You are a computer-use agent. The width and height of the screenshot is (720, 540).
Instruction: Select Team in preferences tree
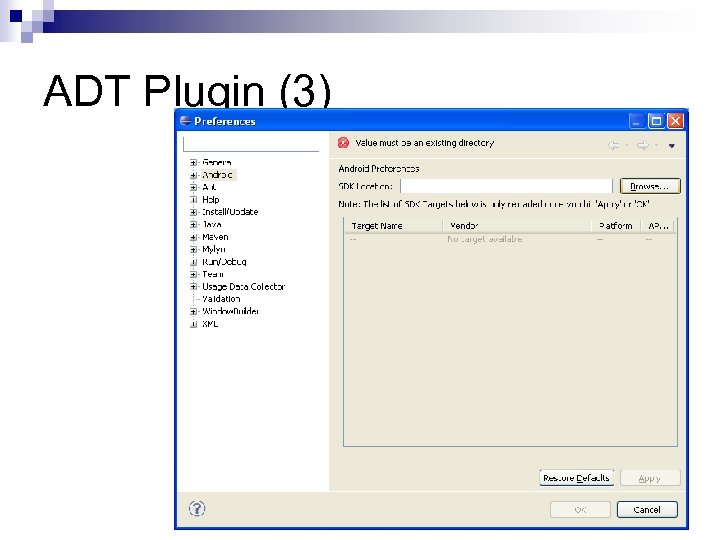tap(213, 274)
